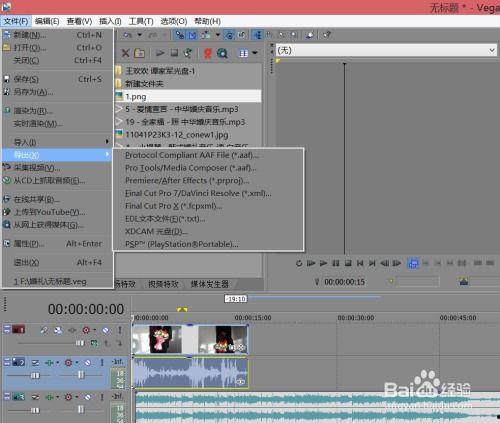Click the media list Views icon

[x=244, y=53]
